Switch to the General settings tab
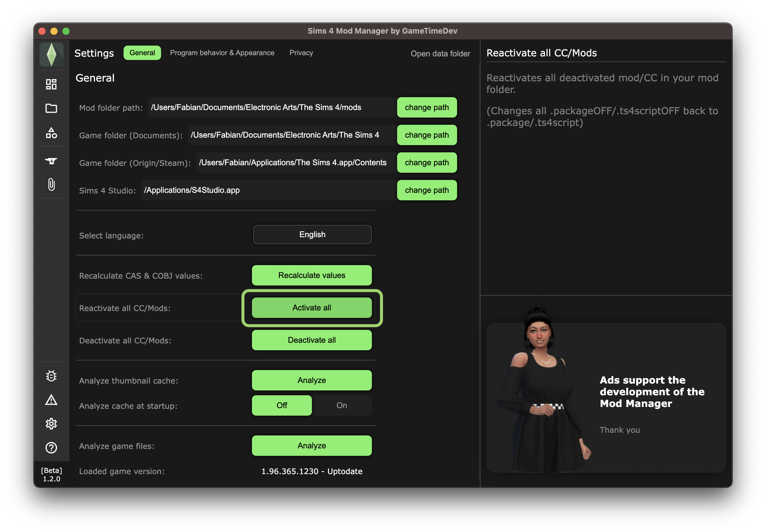The width and height of the screenshot is (766, 532). (x=142, y=53)
